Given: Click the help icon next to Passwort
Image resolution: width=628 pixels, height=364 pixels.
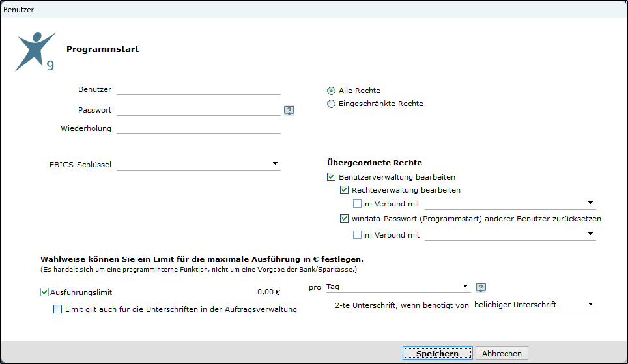Looking at the screenshot, I should (289, 111).
